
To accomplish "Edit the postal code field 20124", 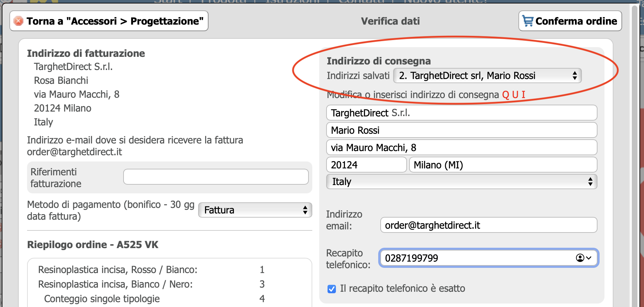I will (366, 165).
